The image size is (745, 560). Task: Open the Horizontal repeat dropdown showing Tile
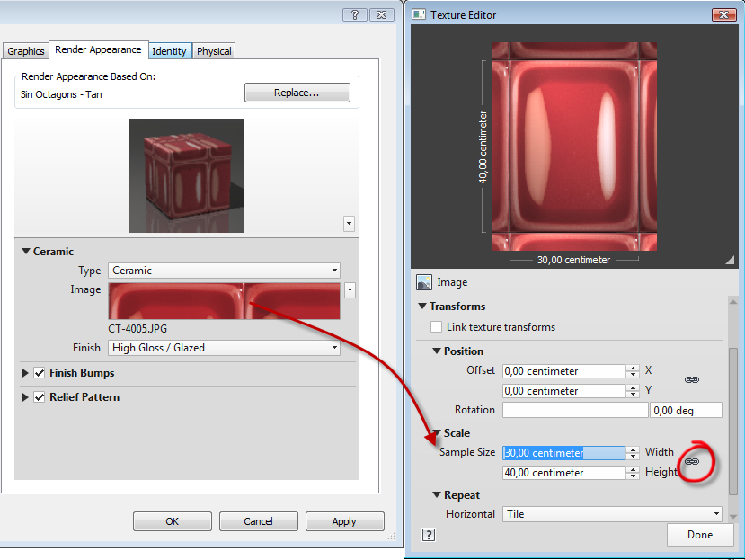click(x=717, y=513)
